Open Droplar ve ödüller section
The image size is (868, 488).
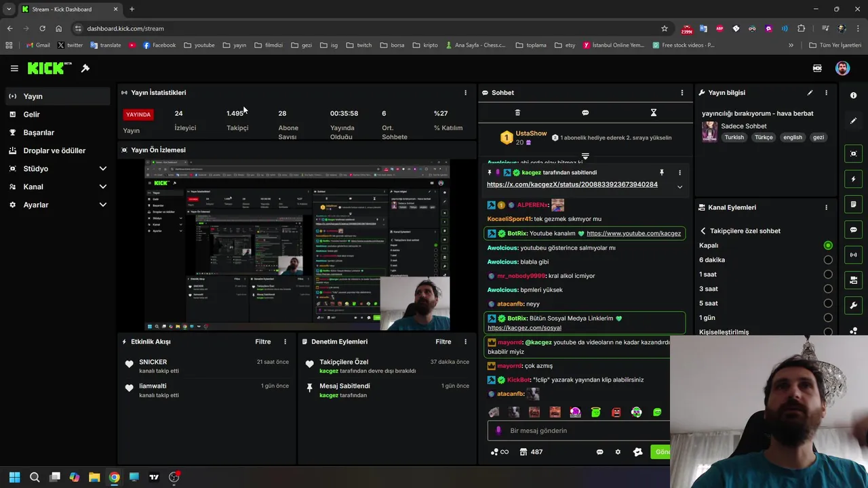pyautogui.click(x=58, y=150)
